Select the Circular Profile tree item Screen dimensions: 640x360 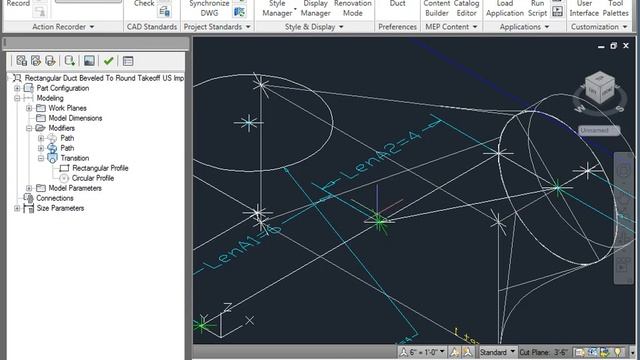tap(93, 178)
